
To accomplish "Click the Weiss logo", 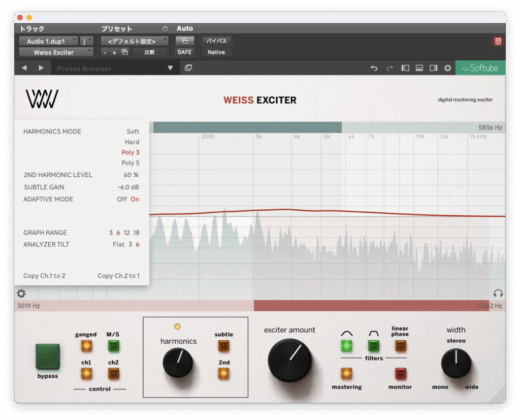I will pyautogui.click(x=42, y=99).
